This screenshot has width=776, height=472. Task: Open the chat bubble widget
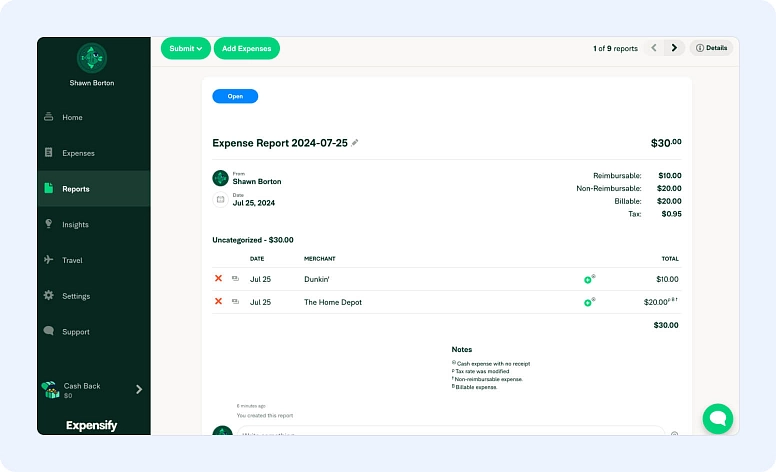pyautogui.click(x=717, y=418)
